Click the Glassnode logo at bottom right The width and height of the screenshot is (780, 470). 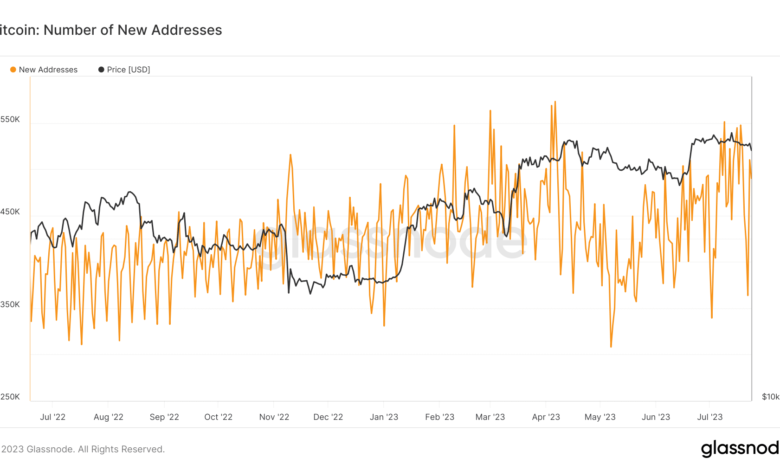[x=739, y=448]
